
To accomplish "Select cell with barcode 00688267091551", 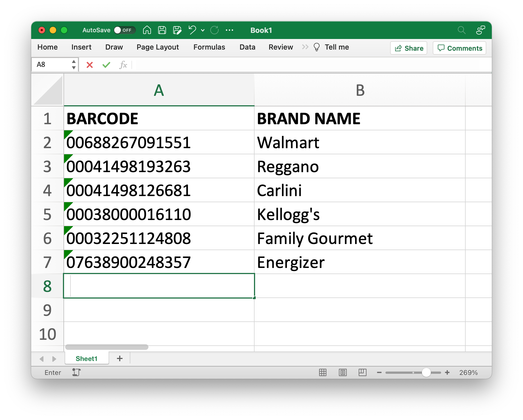I will [x=159, y=142].
